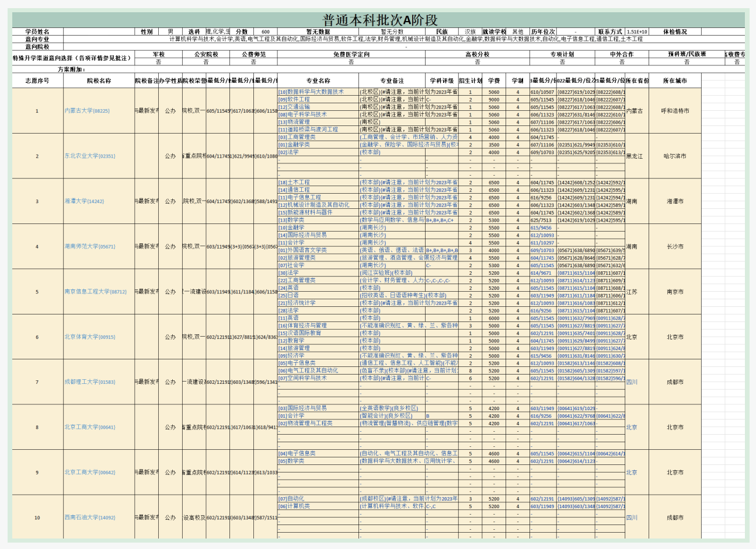The image size is (756, 549).
Task: Select the 专业名称 column header
Action: click(x=318, y=81)
